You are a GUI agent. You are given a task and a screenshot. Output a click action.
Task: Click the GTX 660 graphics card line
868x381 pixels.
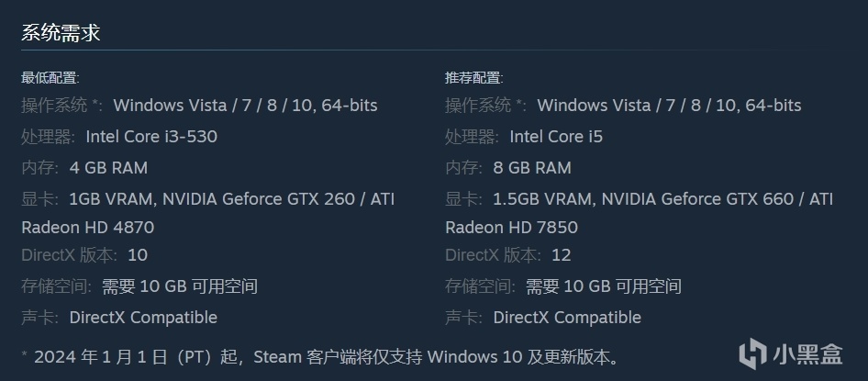coord(662,199)
